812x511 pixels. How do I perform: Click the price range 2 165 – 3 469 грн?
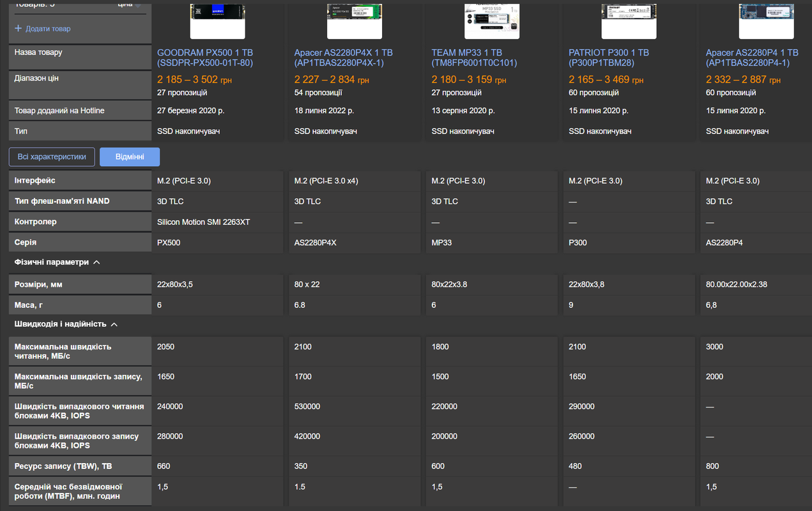[x=606, y=80]
